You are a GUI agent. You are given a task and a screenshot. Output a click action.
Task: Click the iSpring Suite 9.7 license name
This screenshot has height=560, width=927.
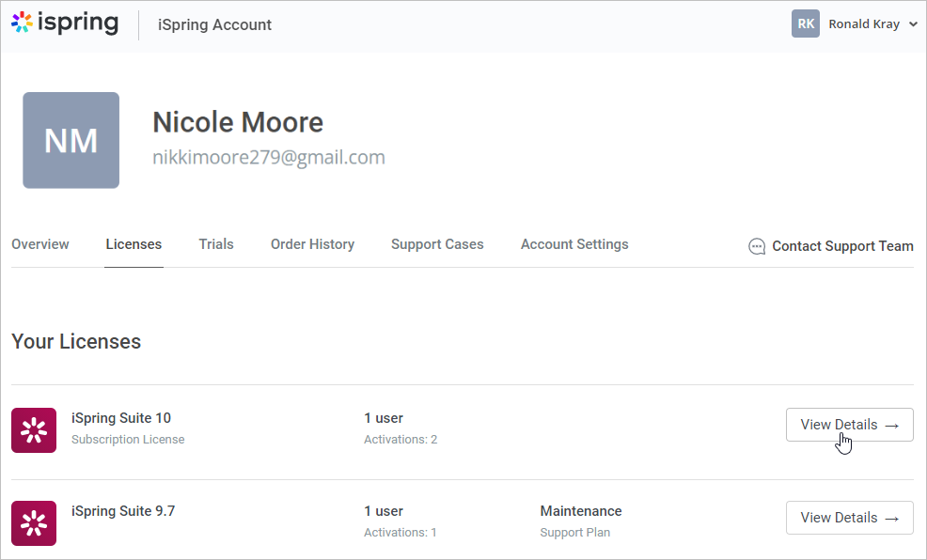coord(123,511)
